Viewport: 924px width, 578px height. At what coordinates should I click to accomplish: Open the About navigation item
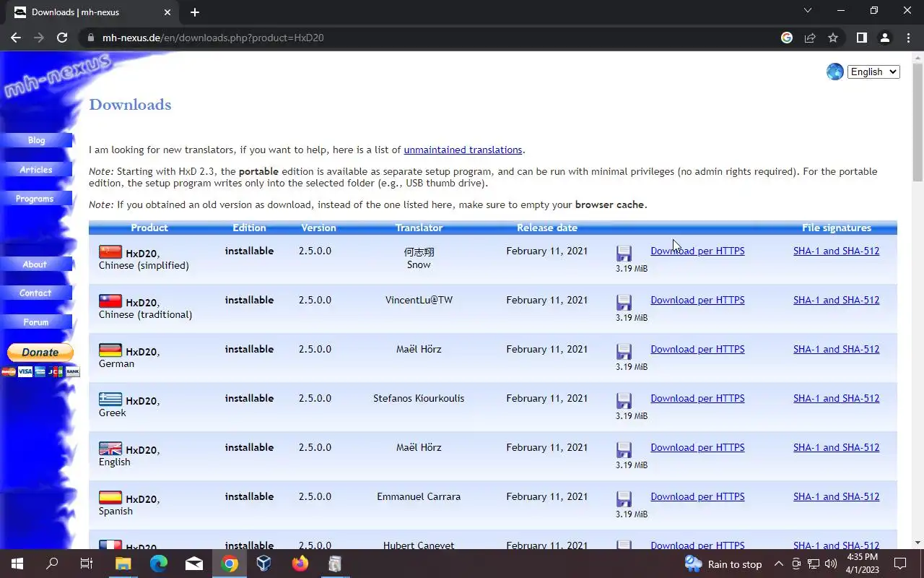click(x=35, y=264)
